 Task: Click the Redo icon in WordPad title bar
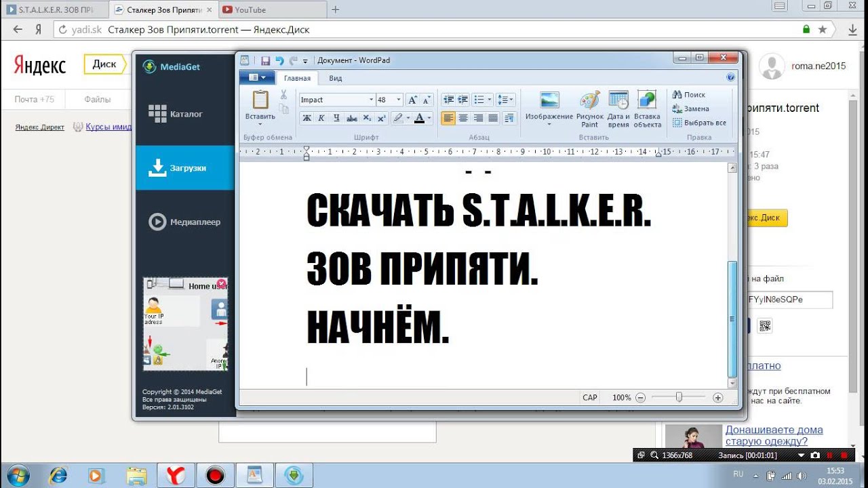293,60
